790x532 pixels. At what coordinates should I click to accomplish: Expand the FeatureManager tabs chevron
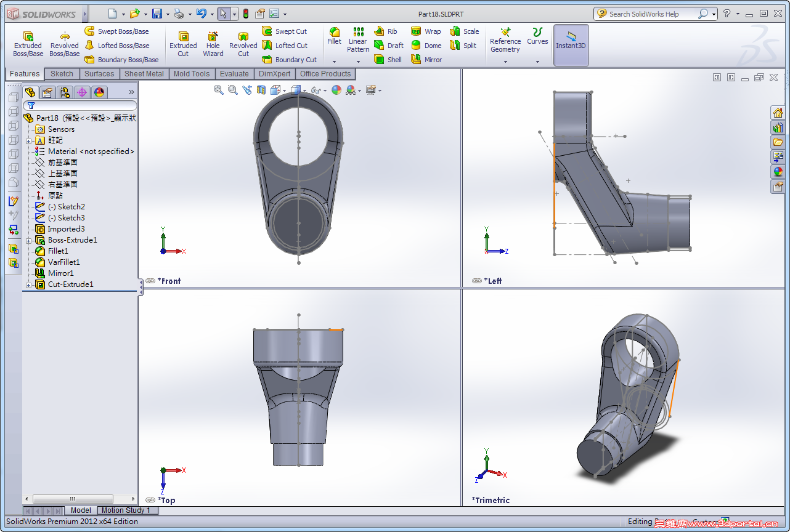131,92
